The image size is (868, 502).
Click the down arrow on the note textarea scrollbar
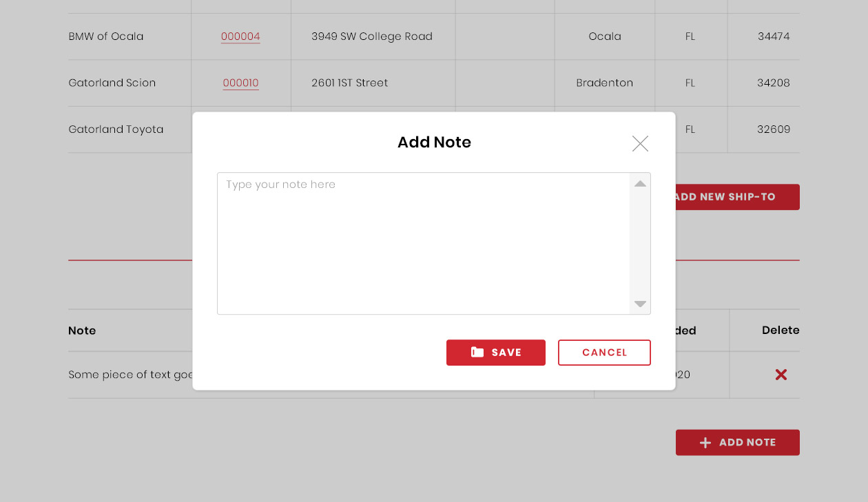(x=640, y=304)
